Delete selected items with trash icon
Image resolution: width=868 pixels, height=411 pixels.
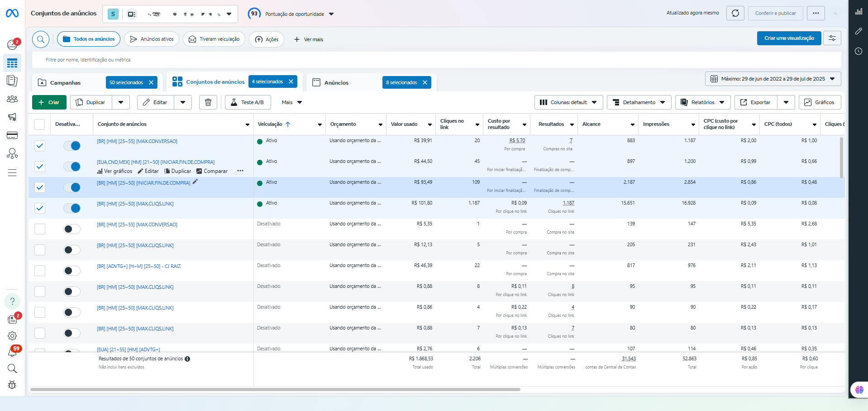pos(208,102)
